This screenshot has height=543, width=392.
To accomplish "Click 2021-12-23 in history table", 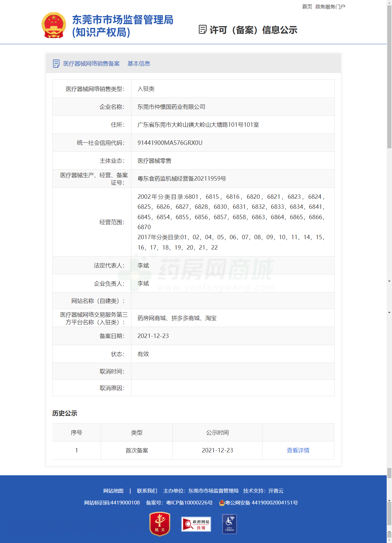I will [x=217, y=450].
